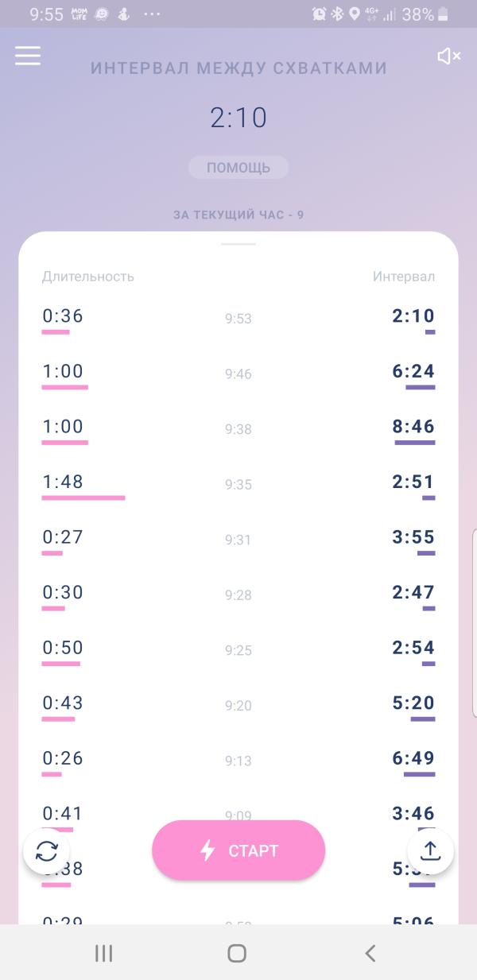
Task: Open the hamburger menu
Action: point(28,55)
